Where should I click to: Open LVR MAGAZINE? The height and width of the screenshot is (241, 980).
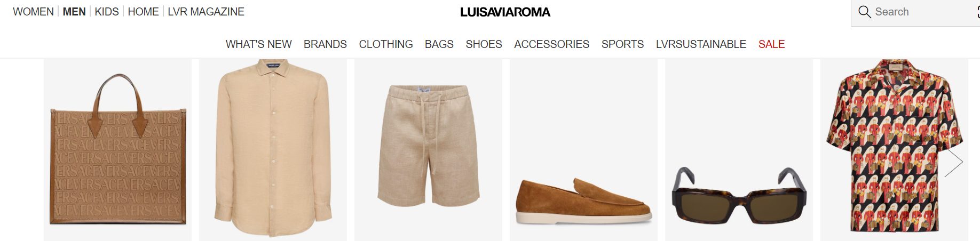(x=206, y=12)
